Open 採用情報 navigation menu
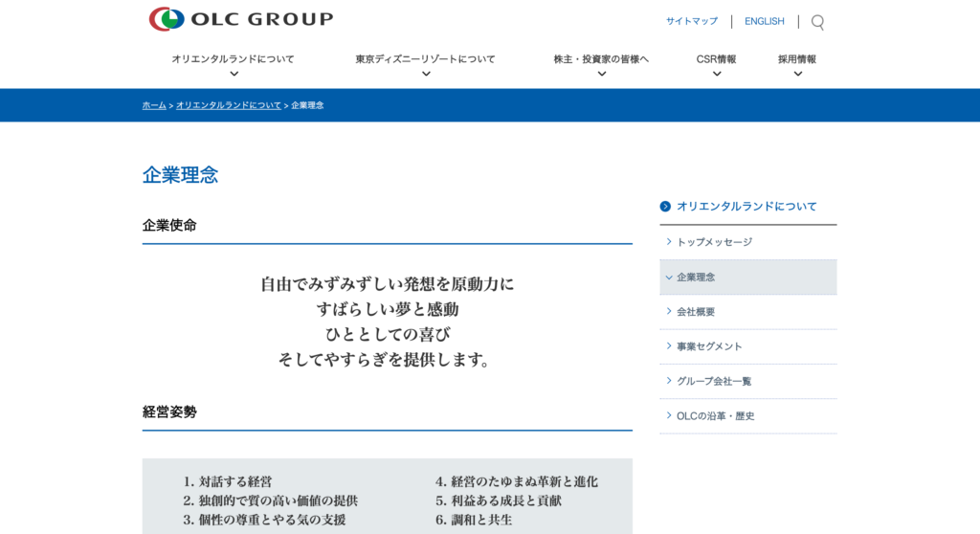 [797, 59]
